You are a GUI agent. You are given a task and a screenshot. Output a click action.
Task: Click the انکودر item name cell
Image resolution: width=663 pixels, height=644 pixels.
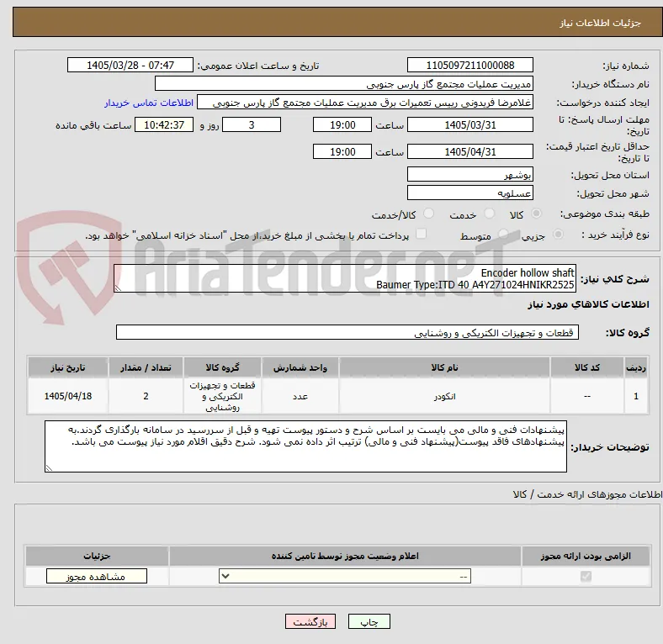click(444, 396)
